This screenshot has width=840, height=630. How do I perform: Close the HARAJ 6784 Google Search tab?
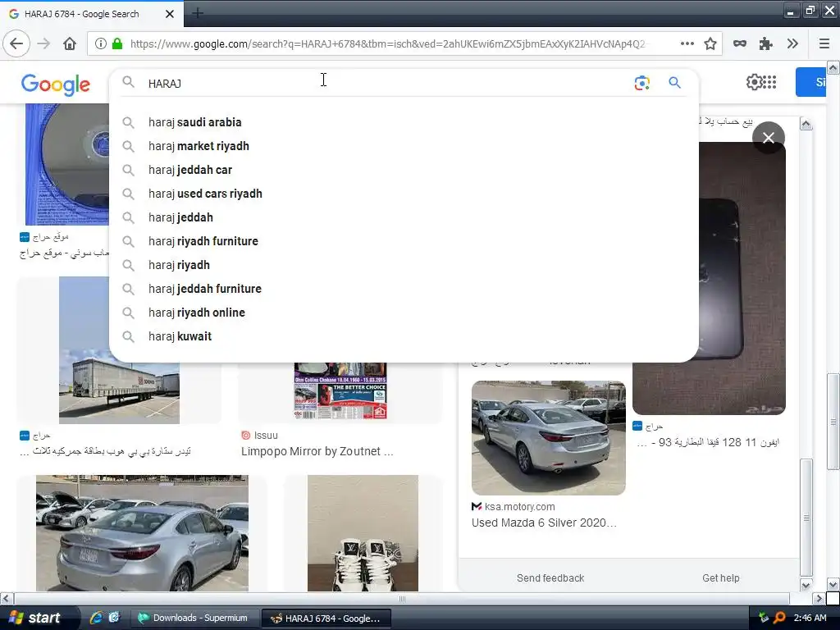tap(170, 14)
